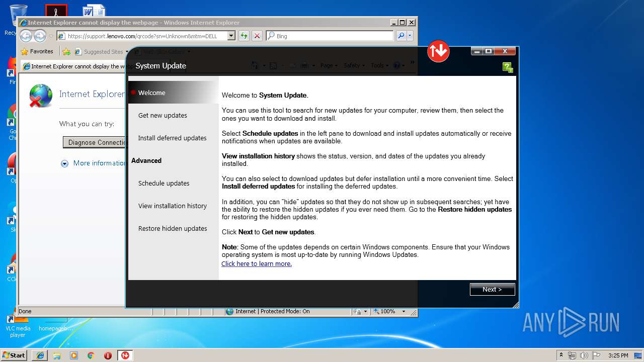Switch to System Update taskbar button
Screen dimensions: 644x362
click(x=125, y=355)
